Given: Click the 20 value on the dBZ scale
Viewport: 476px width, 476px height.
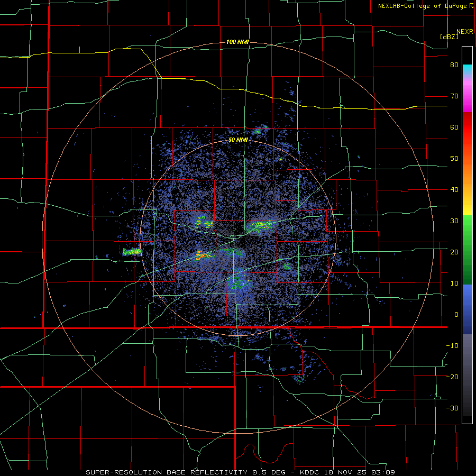Looking at the screenshot, I should (x=454, y=252).
